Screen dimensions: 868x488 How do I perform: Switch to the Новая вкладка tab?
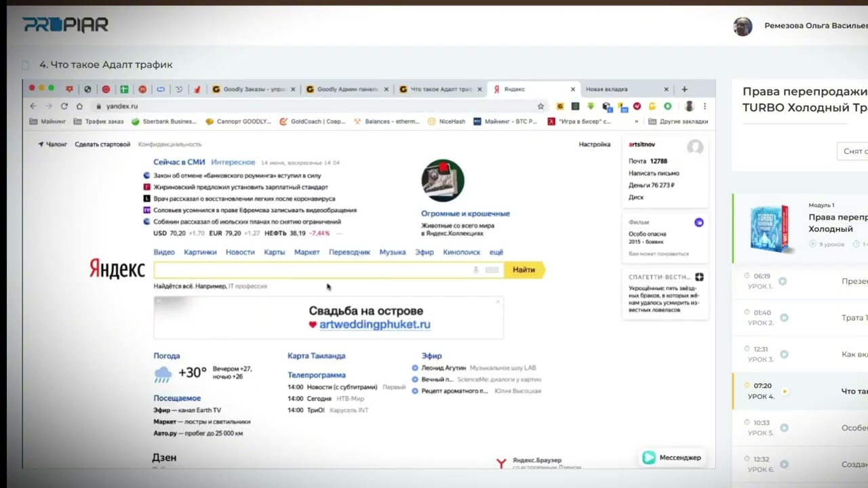[627, 89]
